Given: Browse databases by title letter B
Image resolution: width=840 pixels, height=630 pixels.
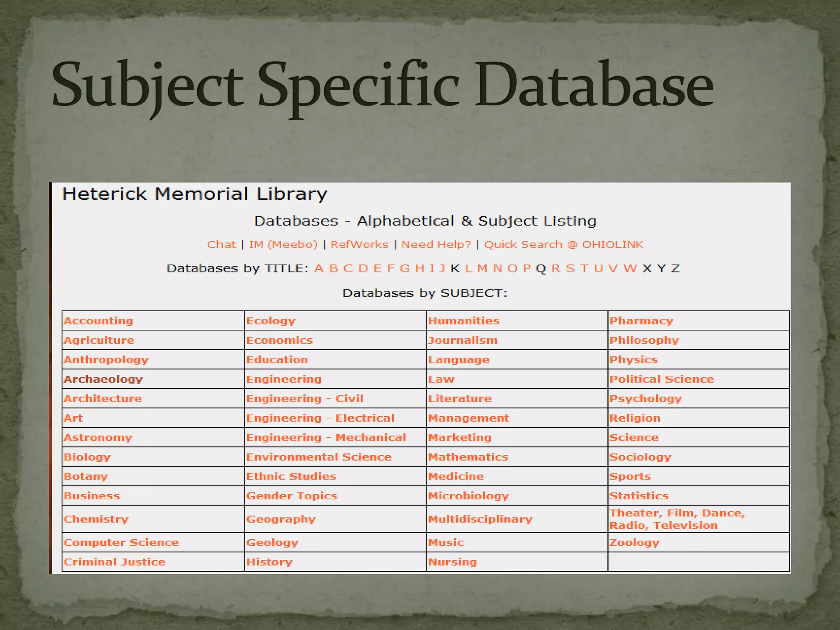Looking at the screenshot, I should (x=333, y=268).
